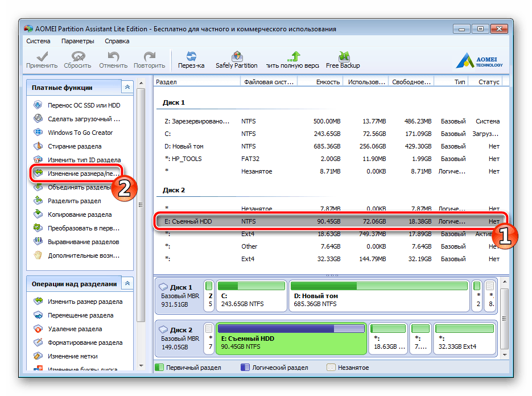Click the Применить checkmark icon
Screen dimensions: 532x396
click(42, 57)
